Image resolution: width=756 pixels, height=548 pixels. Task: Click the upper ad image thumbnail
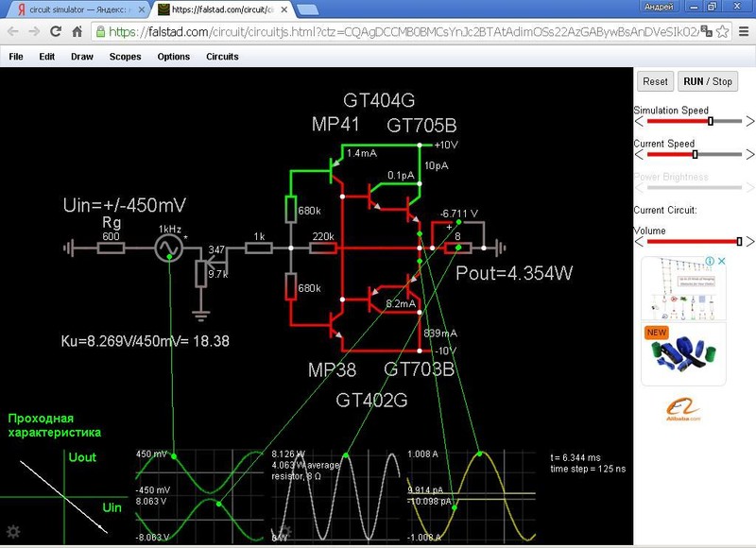[x=683, y=288]
